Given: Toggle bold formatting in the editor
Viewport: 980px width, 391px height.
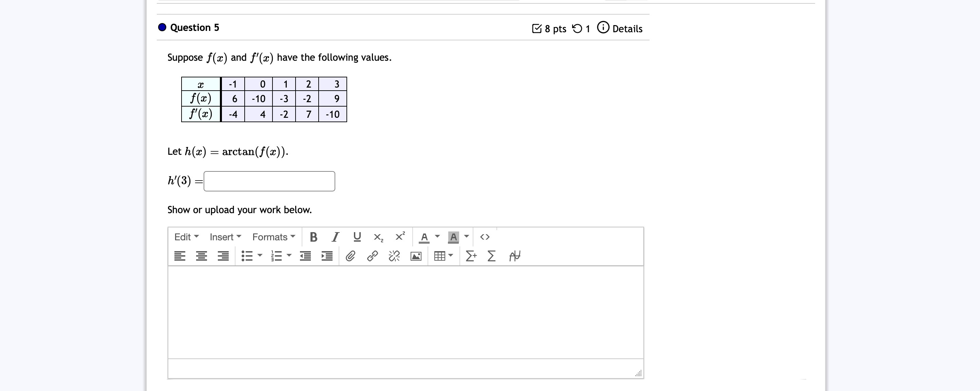Looking at the screenshot, I should [314, 237].
